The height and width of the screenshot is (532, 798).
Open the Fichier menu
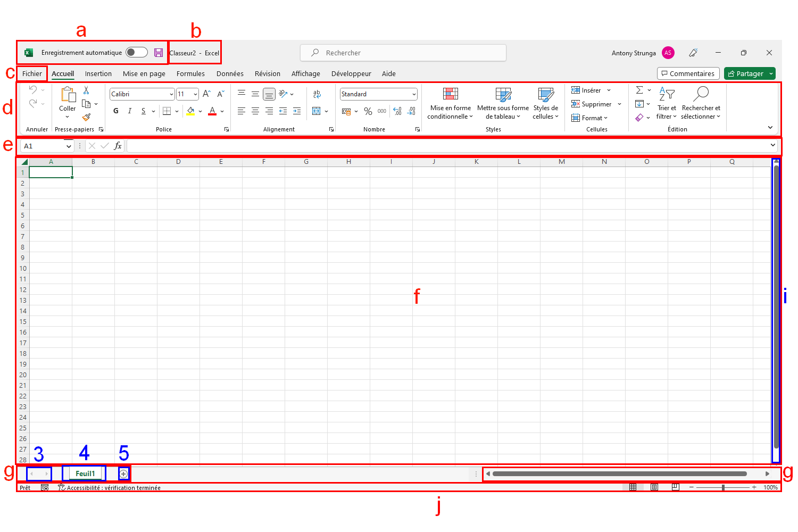(x=32, y=74)
